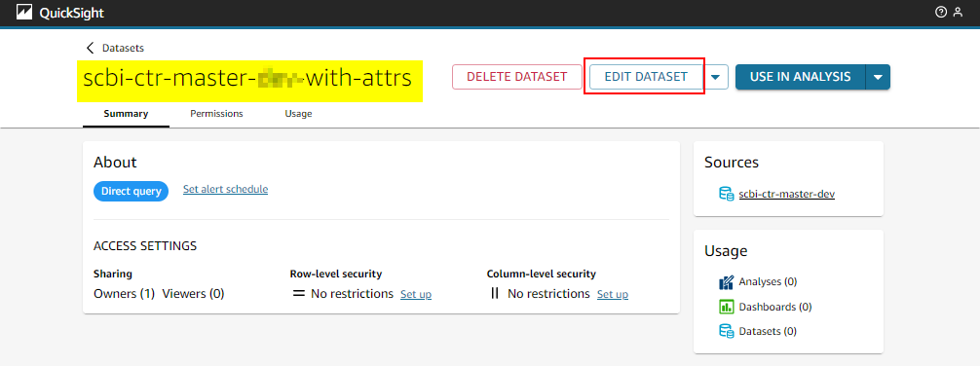Click the QuickSight logo icon
The width and height of the screenshot is (980, 366).
tap(24, 13)
